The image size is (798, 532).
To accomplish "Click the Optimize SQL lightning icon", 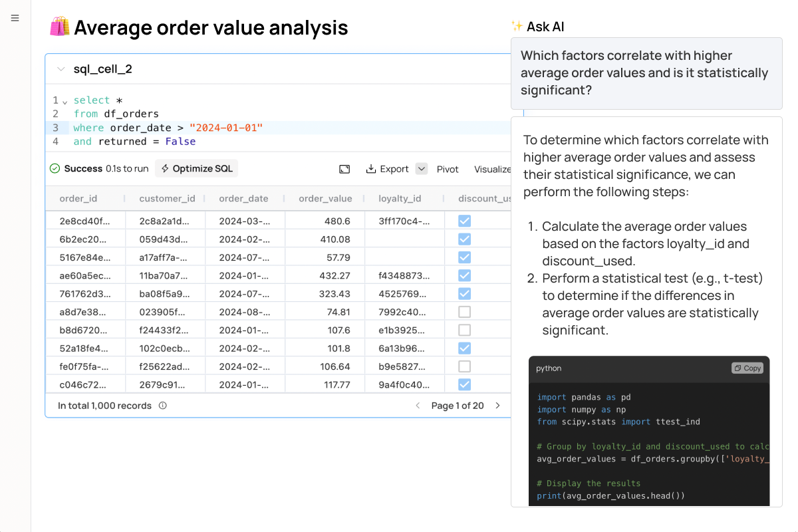I will click(164, 168).
